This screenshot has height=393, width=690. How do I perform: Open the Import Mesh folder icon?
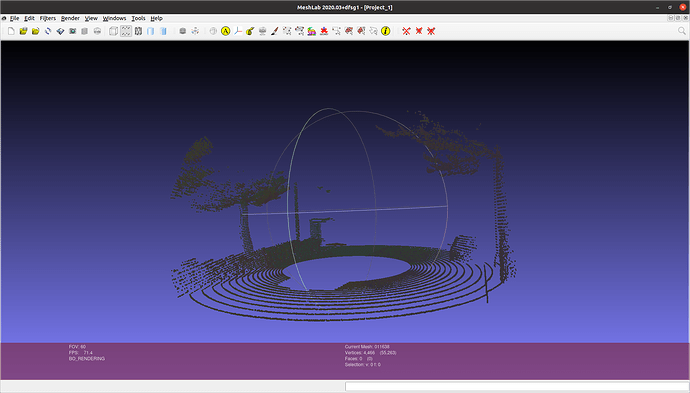pyautogui.click(x=36, y=31)
